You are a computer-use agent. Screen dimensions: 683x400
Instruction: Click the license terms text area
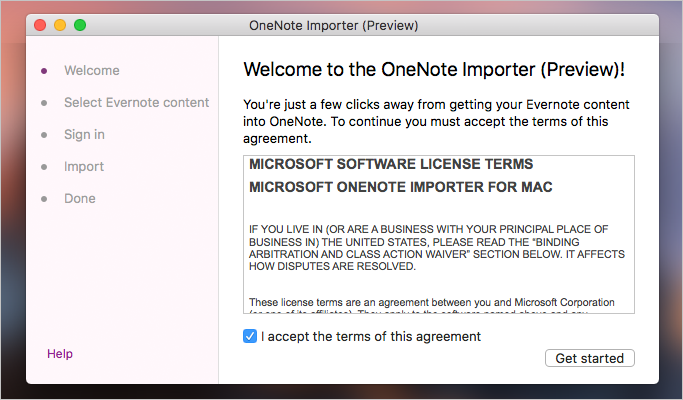[x=439, y=234]
